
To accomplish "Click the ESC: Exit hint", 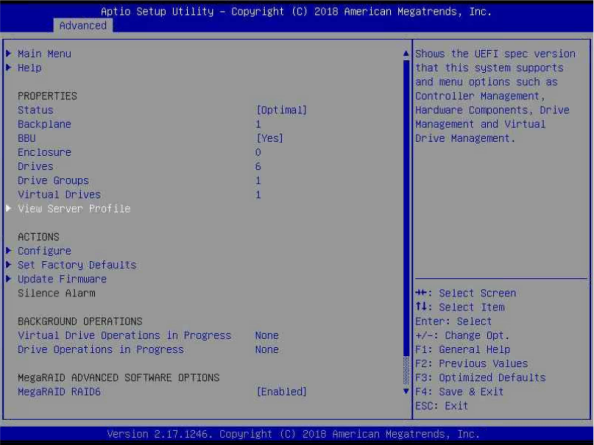I will pos(442,406).
